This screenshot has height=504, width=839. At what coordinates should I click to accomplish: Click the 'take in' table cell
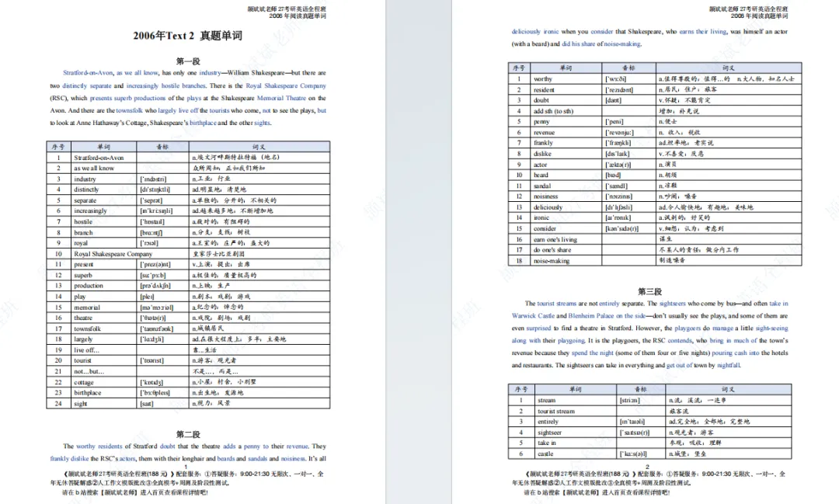pos(575,443)
